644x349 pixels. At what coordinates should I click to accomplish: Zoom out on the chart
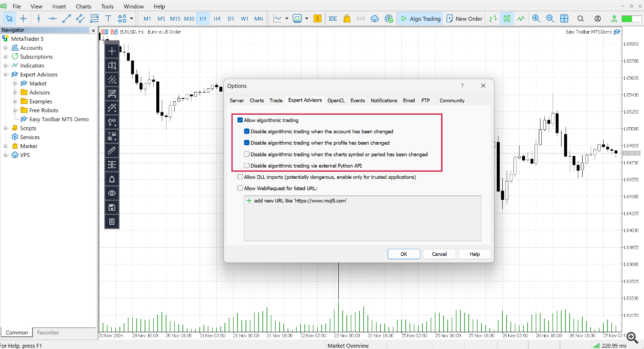pos(550,18)
